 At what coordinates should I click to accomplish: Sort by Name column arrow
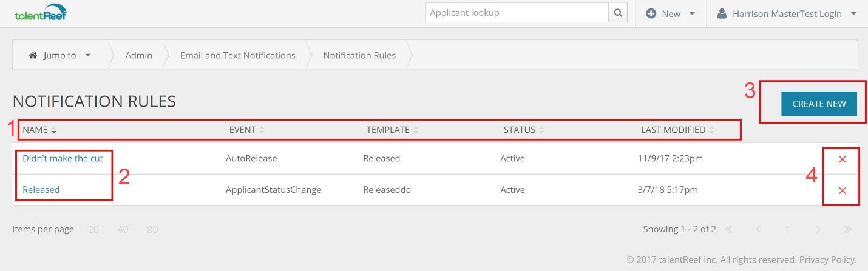(x=53, y=130)
